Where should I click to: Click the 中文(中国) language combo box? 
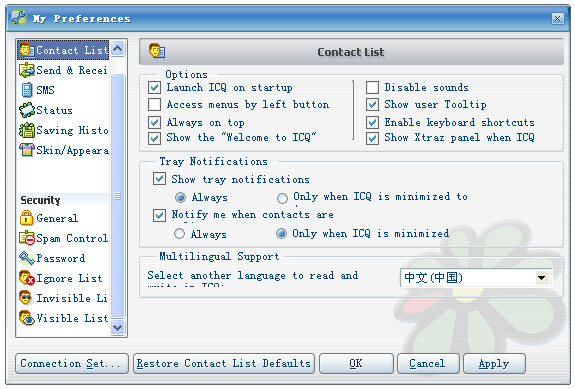[476, 278]
